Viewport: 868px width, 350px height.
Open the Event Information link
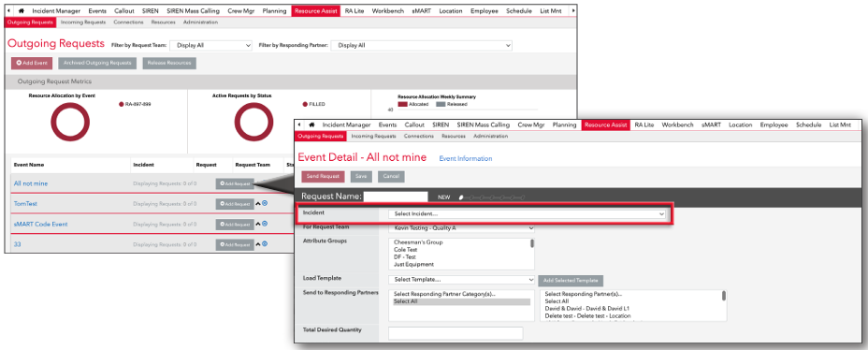pyautogui.click(x=466, y=159)
